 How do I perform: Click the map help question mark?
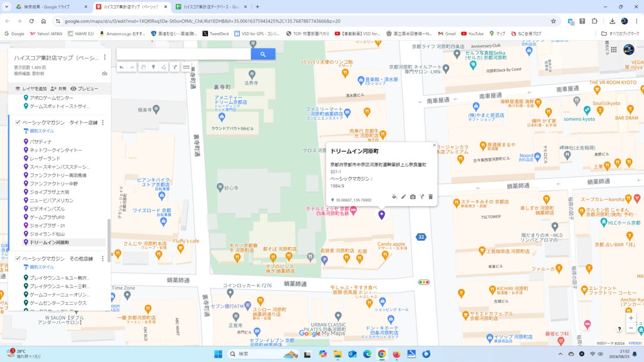619,329
